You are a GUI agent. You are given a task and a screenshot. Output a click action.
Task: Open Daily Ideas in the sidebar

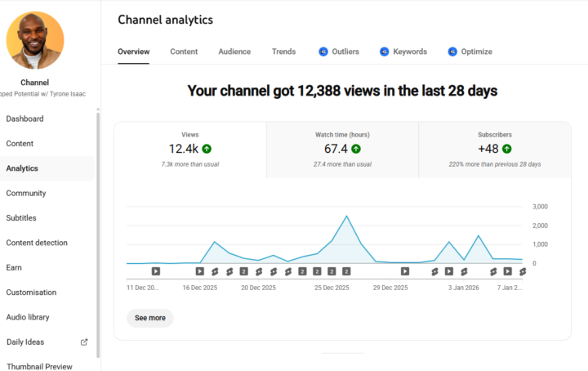coord(25,342)
